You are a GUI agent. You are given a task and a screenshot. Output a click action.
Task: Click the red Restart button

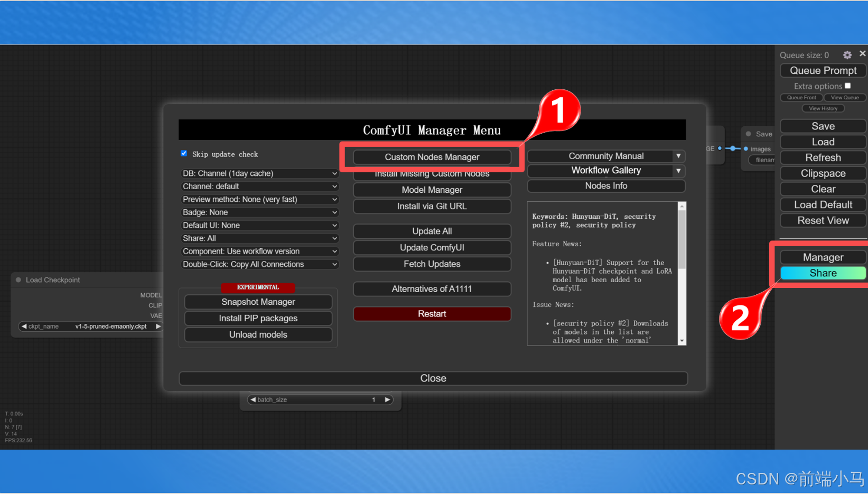point(432,314)
